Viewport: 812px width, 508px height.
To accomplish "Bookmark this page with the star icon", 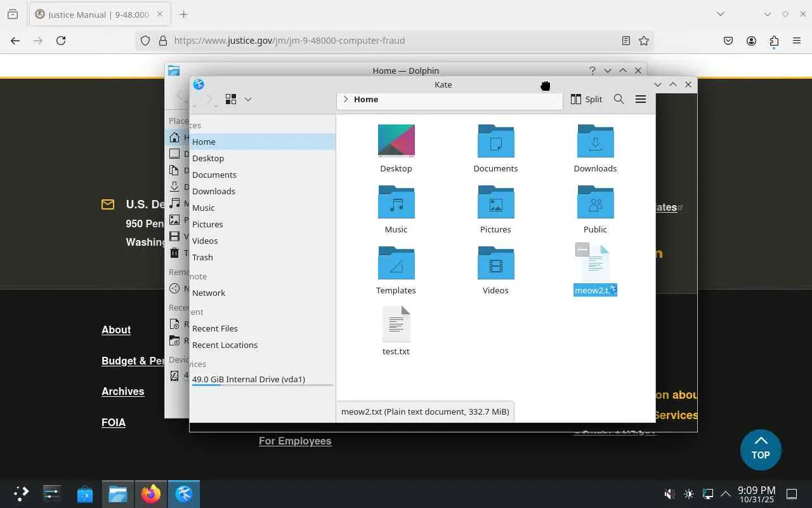I will [x=644, y=41].
